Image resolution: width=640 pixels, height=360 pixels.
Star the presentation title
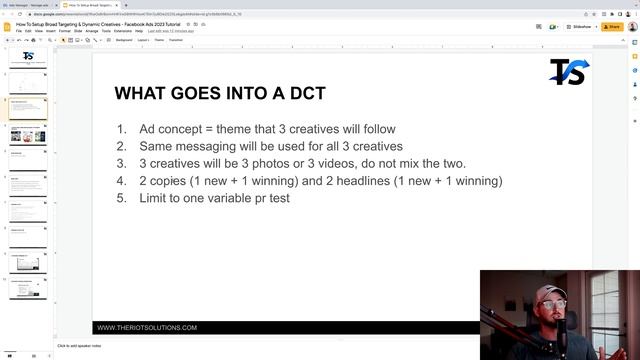click(x=188, y=24)
